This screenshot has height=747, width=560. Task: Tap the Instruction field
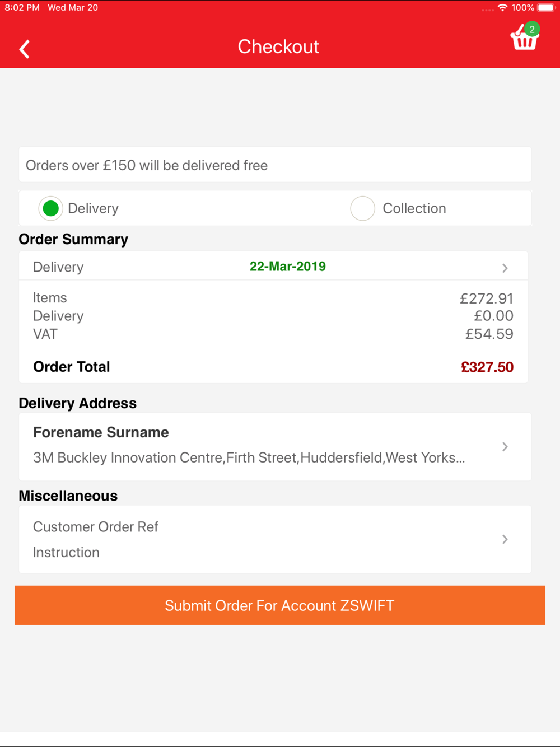66,552
